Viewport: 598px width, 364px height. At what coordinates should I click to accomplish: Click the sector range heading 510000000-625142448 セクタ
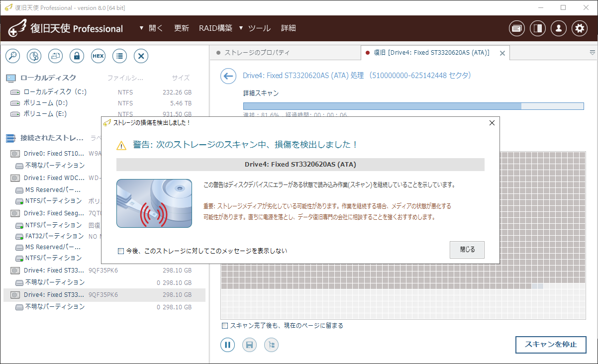point(421,76)
